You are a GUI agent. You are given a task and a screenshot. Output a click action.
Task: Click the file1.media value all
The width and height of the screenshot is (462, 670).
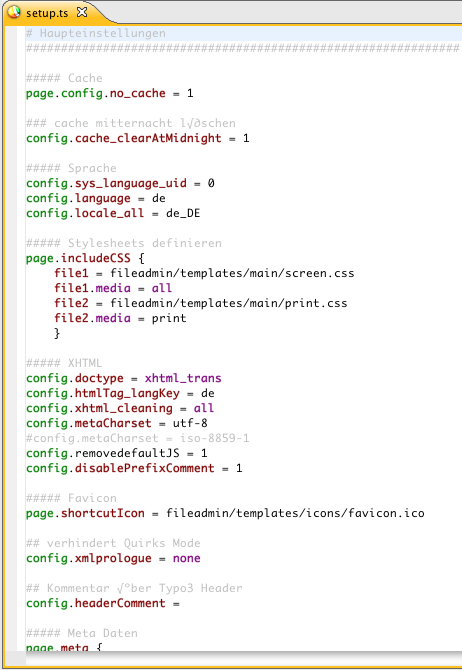coord(162,288)
